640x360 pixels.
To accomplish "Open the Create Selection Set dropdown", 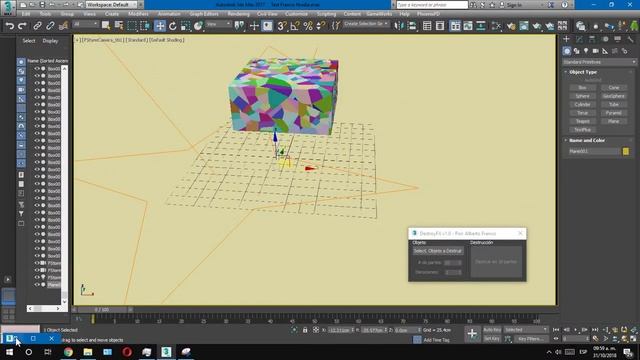I will tap(366, 24).
